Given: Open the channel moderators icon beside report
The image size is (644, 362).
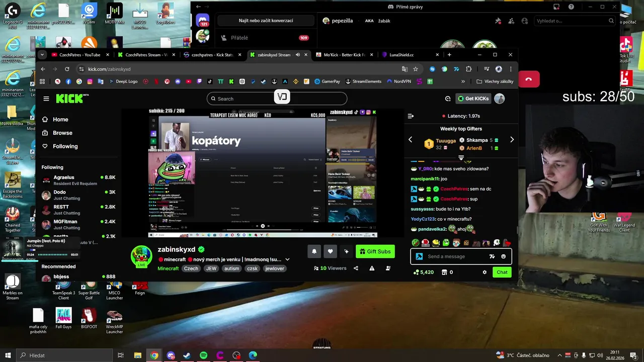Looking at the screenshot, I should click(388, 268).
